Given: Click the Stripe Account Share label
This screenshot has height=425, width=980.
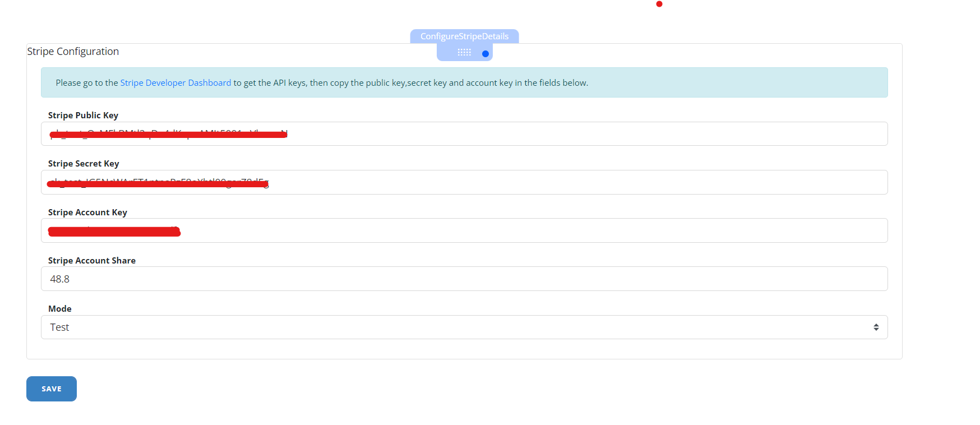Looking at the screenshot, I should point(92,261).
